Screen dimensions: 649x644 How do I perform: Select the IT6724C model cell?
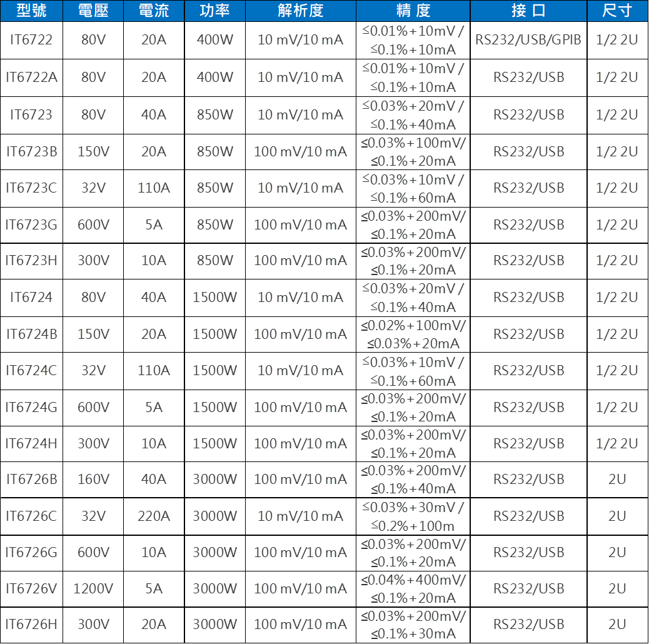pos(31,370)
